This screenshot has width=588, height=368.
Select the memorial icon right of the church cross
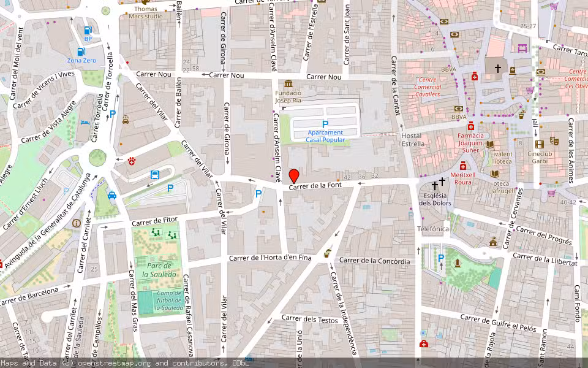513,71
